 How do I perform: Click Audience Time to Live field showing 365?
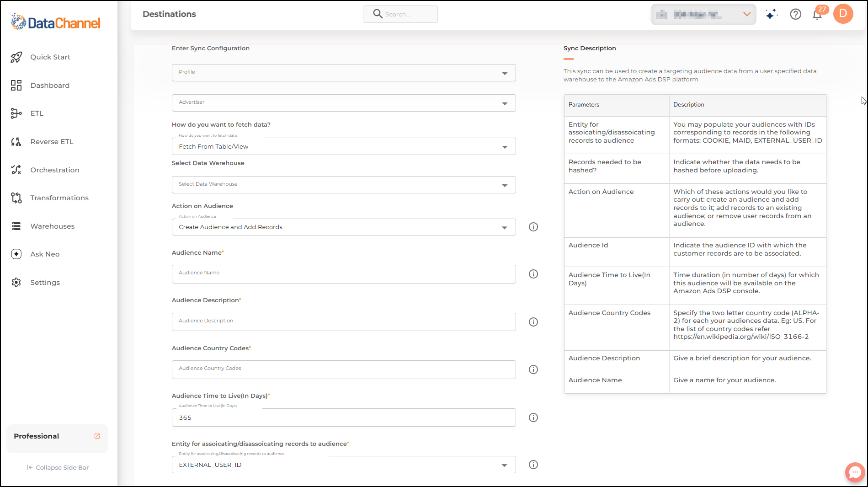pyautogui.click(x=344, y=417)
